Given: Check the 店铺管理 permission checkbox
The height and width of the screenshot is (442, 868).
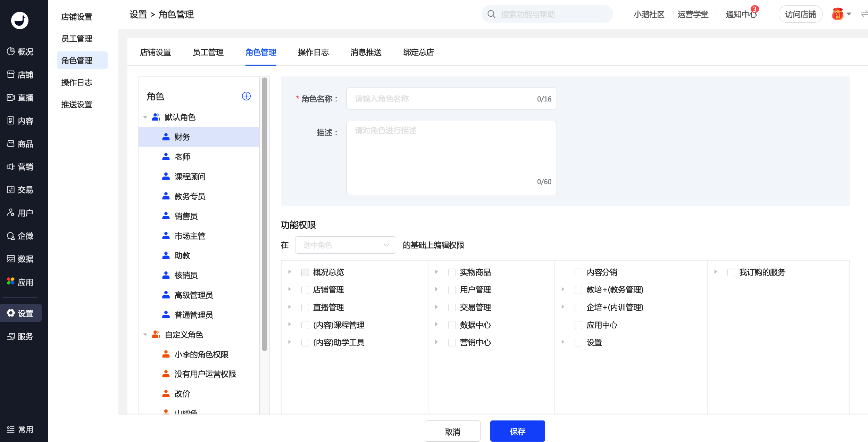Looking at the screenshot, I should [x=305, y=290].
